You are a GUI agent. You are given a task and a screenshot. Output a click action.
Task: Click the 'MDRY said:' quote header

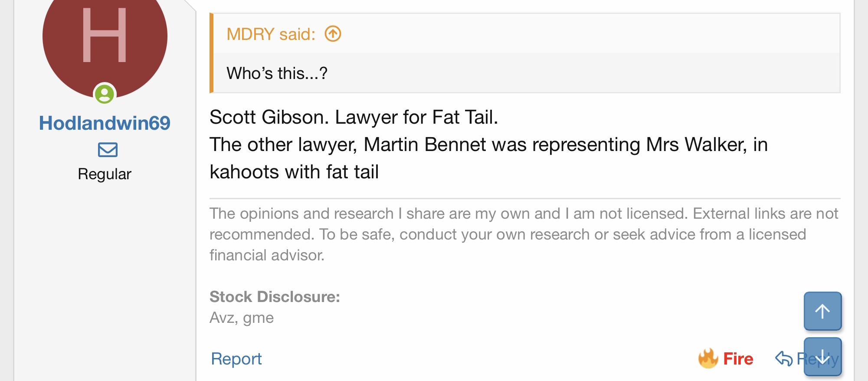271,34
